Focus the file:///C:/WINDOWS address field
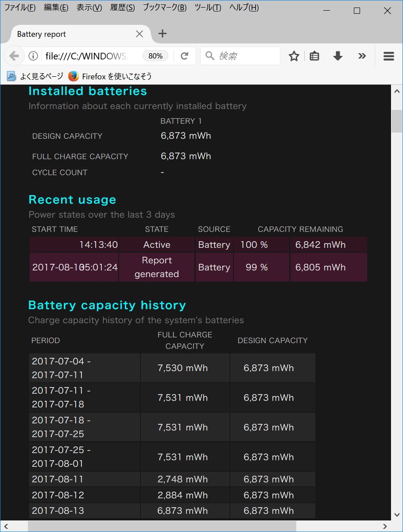 pyautogui.click(x=86, y=56)
